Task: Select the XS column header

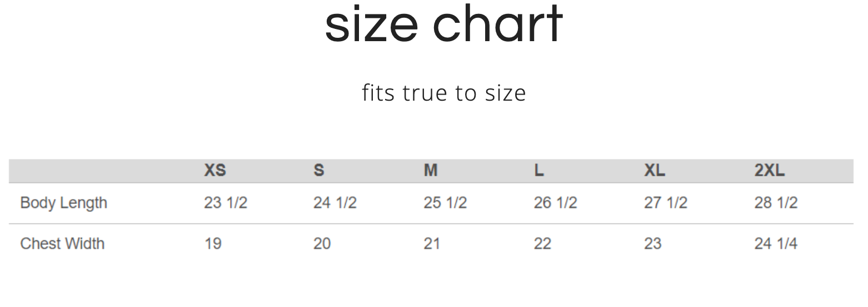Action: (x=215, y=170)
